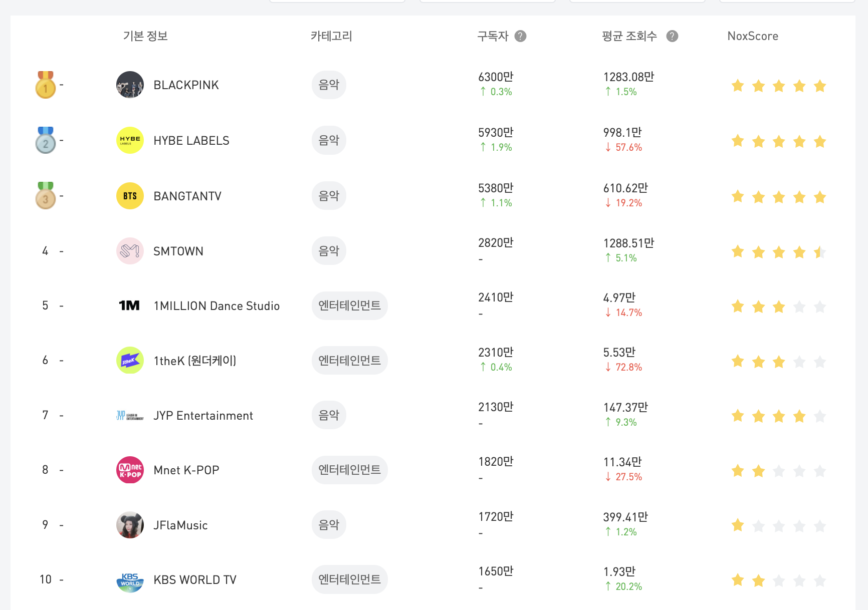Click BLACKPINK subscriber count 6300만

coord(496,77)
